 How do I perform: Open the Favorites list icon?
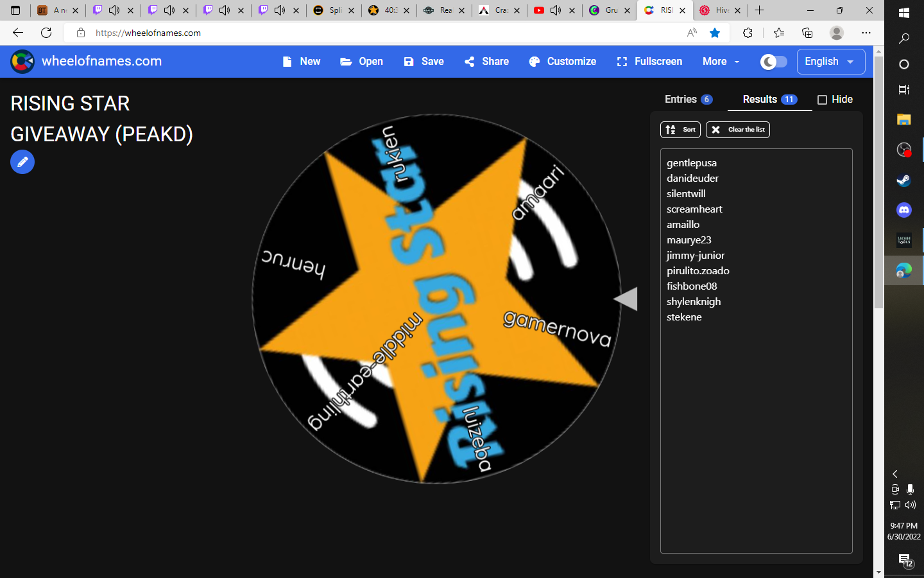[779, 33]
